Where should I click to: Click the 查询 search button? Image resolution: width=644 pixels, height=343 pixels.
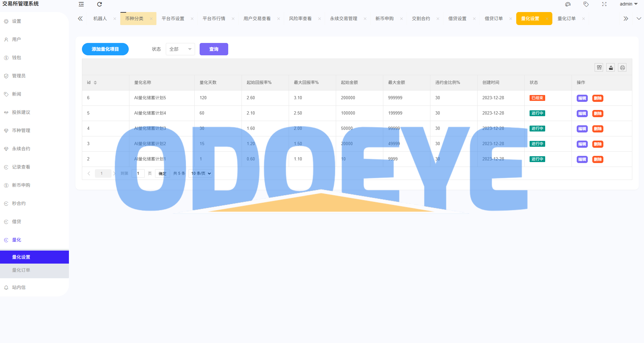click(214, 49)
